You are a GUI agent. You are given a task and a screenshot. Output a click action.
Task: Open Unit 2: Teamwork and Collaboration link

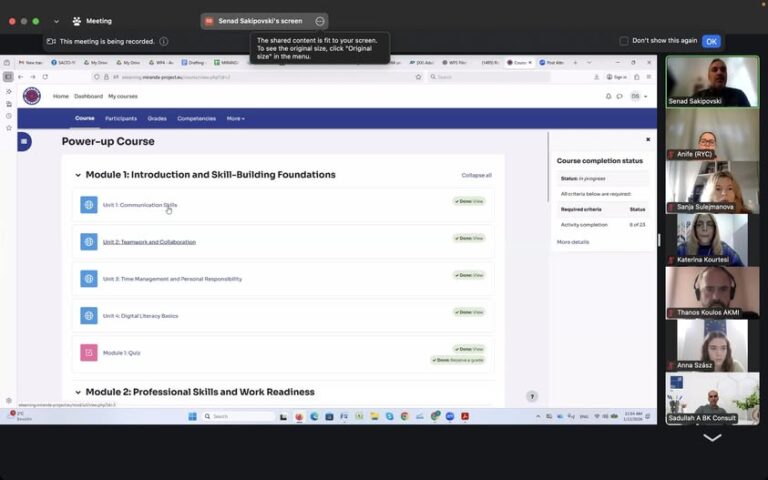[149, 242]
